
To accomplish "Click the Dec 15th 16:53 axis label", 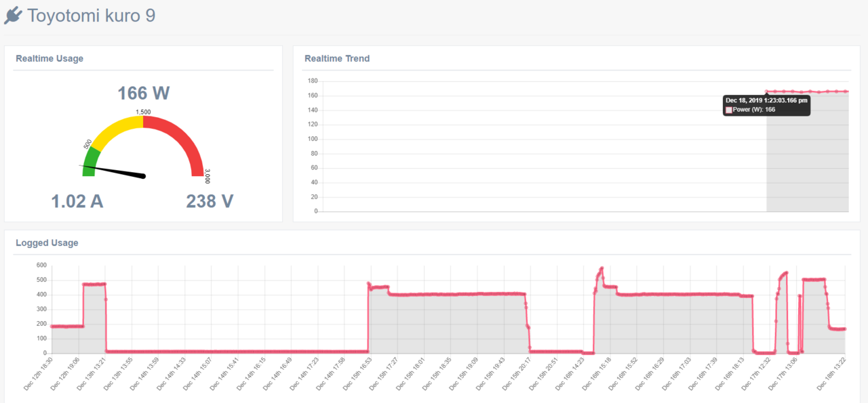I will tap(355, 374).
